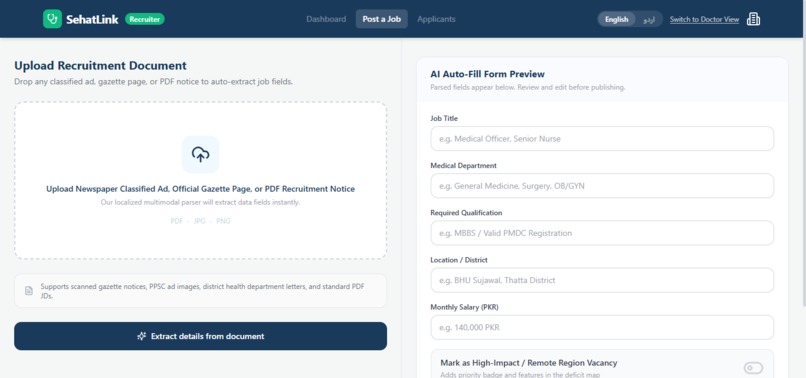Click the dashed upload drop zone text
Screen dimensions: 806x378
point(200,189)
